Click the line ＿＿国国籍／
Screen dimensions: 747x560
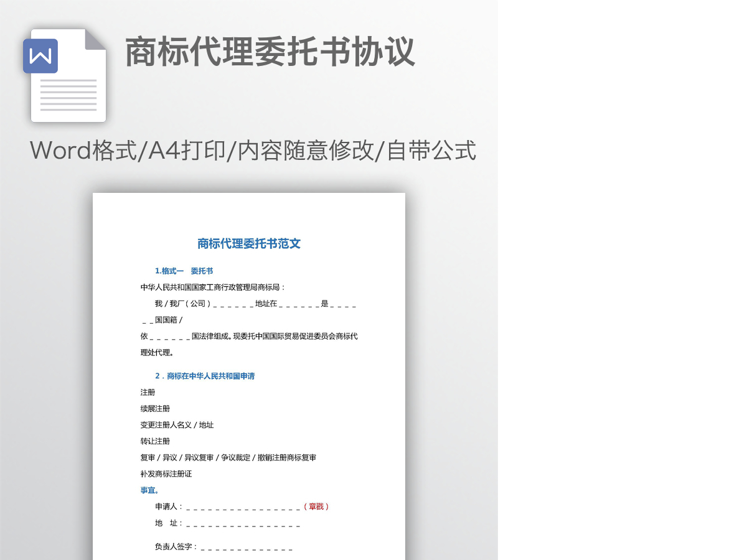click(x=161, y=320)
